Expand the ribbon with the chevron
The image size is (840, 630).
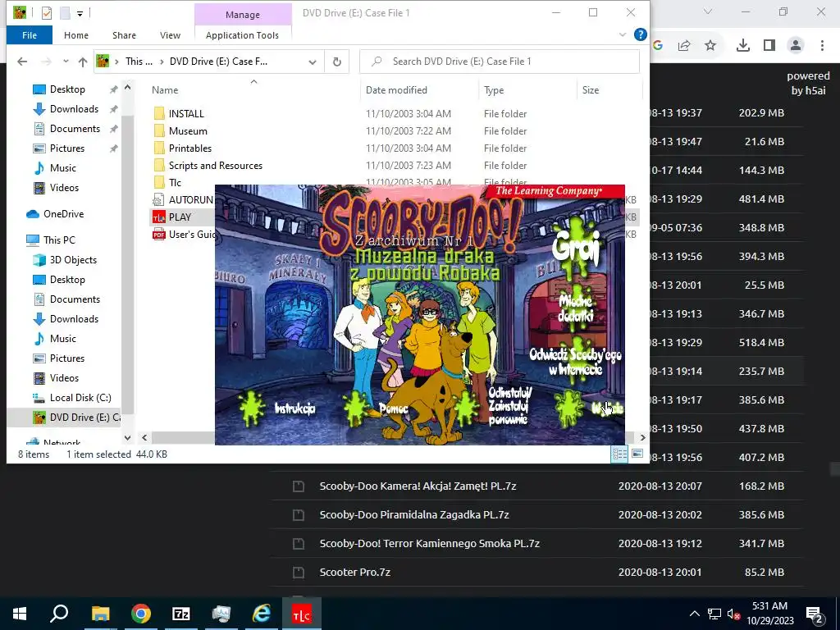click(623, 34)
